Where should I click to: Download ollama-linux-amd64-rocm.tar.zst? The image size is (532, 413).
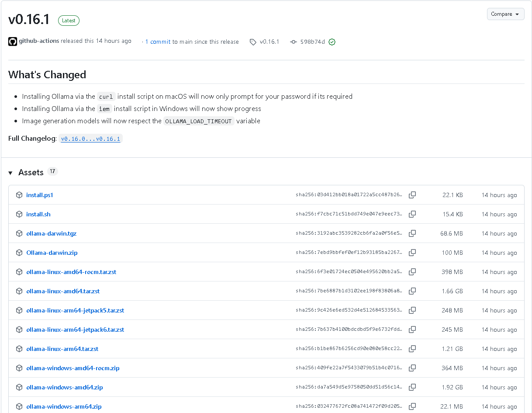tap(71, 272)
